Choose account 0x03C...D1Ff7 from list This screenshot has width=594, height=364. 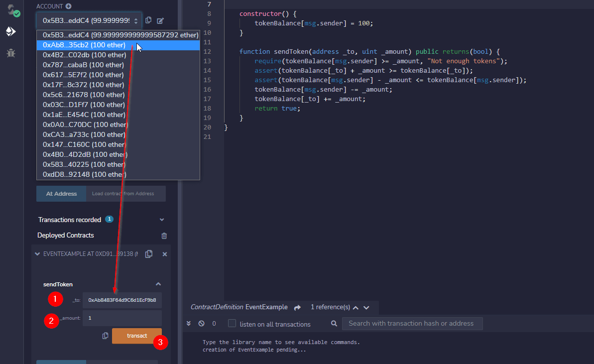click(118, 105)
